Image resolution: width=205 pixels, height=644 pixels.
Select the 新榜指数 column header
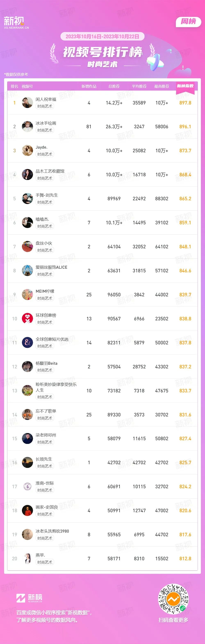(185, 86)
